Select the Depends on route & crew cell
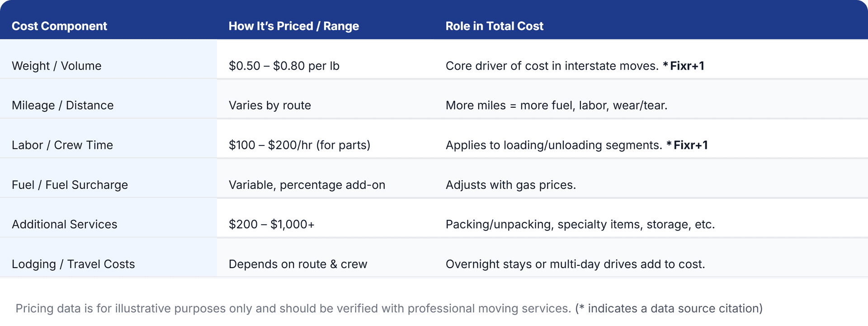The image size is (868, 326). (x=297, y=264)
